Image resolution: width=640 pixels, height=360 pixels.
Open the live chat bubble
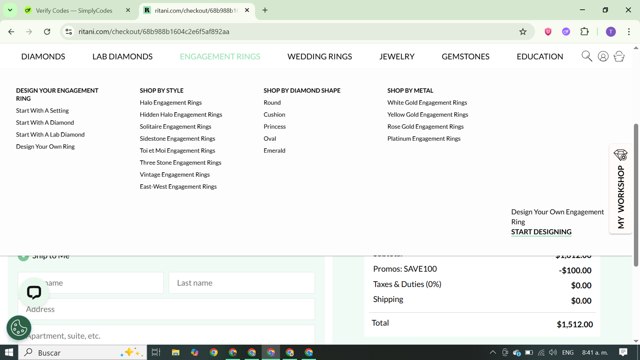pyautogui.click(x=34, y=292)
